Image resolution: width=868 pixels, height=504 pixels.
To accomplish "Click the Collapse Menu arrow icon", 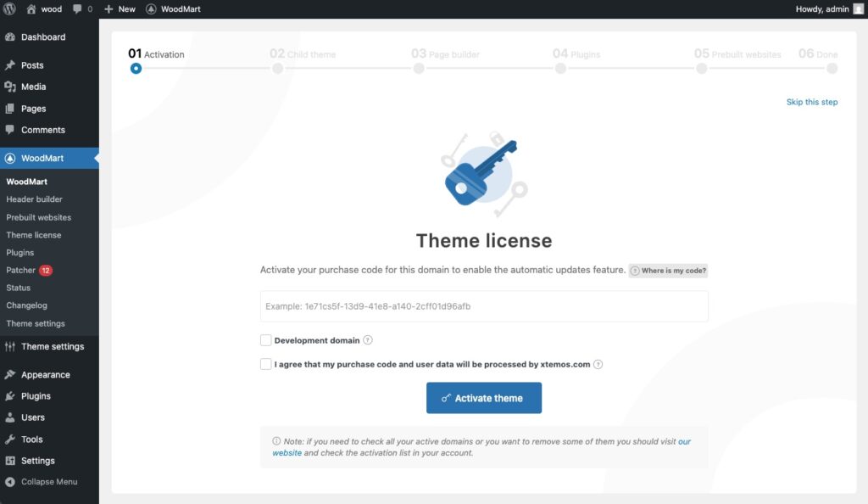I will (x=10, y=482).
